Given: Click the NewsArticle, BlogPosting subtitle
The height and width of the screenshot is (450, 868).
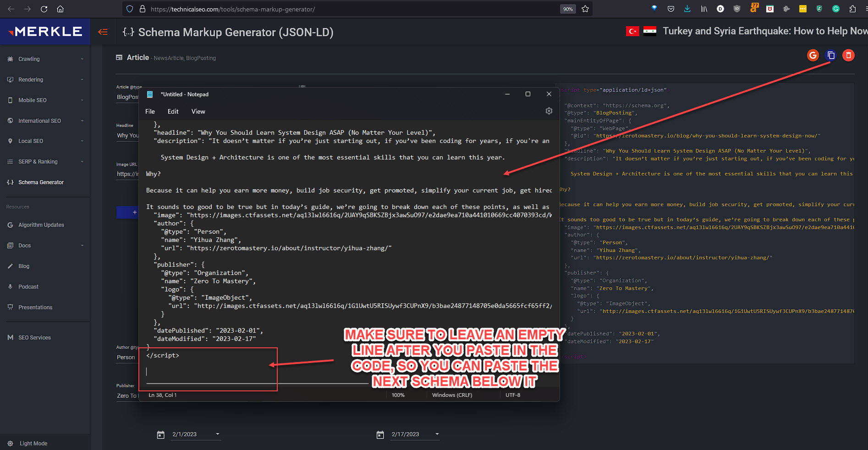Looking at the screenshot, I should point(185,58).
